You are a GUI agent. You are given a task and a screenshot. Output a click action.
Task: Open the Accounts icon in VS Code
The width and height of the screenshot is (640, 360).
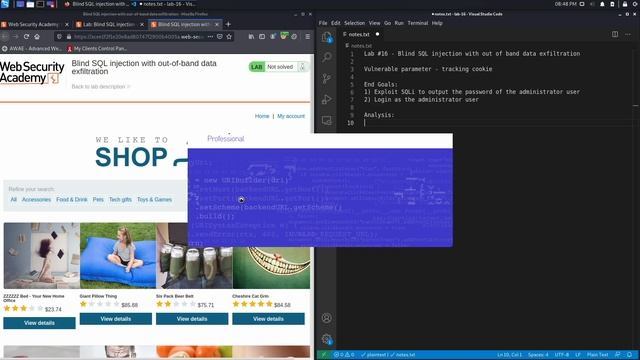327,318
